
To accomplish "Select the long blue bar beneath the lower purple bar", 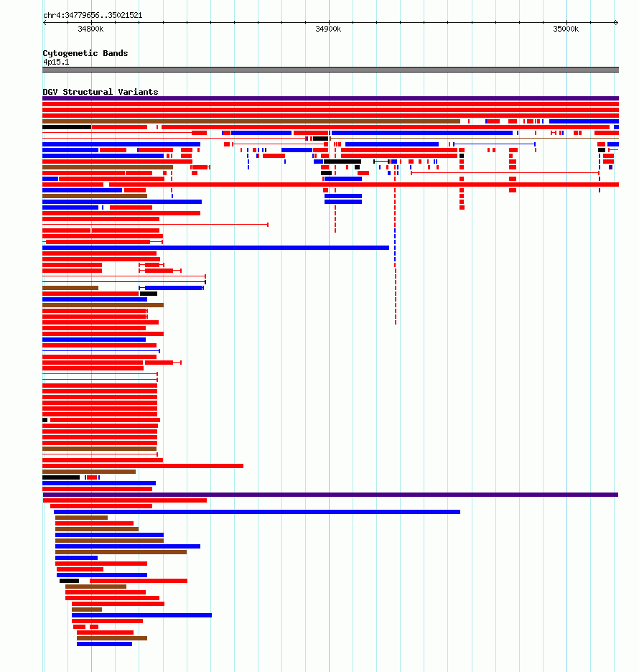I will tap(257, 512).
